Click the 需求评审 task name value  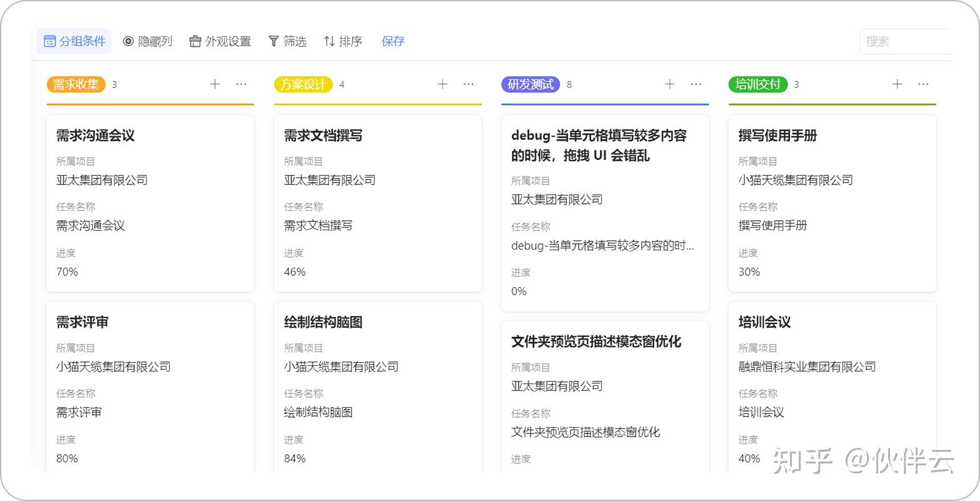coord(79,413)
